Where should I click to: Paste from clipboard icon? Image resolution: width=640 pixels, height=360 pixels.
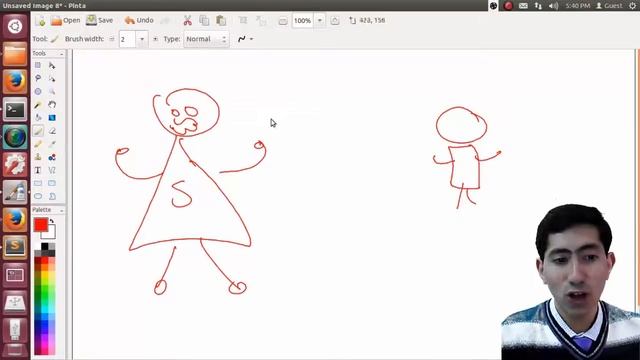coord(221,20)
